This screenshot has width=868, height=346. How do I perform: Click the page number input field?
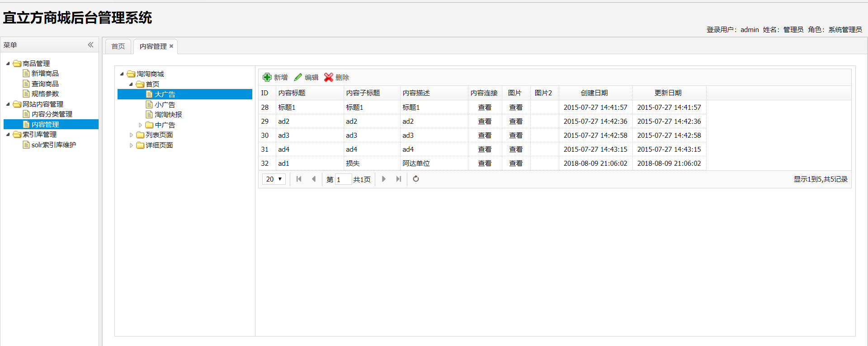343,179
